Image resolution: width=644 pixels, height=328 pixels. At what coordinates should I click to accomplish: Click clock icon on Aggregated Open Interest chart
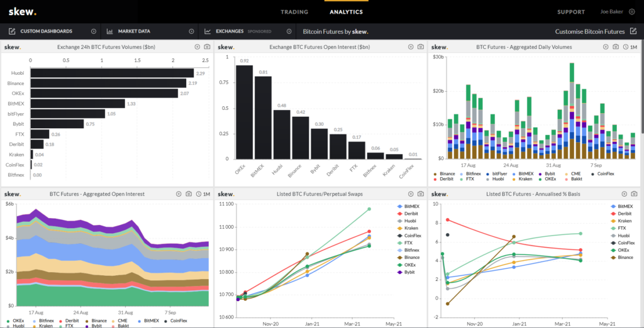click(198, 194)
